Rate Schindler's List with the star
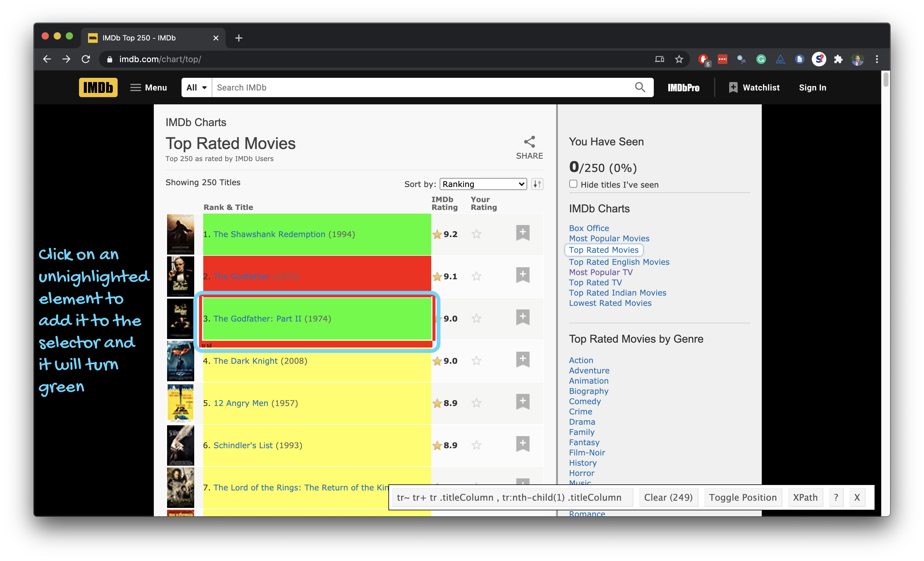This screenshot has width=924, height=561. click(476, 445)
